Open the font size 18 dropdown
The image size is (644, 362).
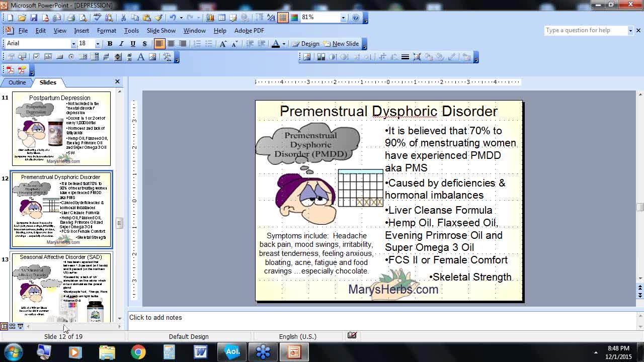[98, 44]
